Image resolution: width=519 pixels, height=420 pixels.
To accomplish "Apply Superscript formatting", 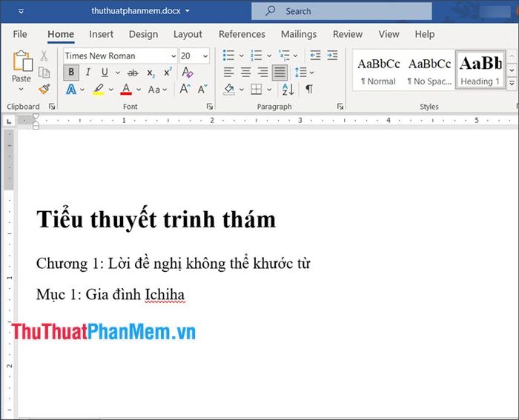I will (168, 73).
